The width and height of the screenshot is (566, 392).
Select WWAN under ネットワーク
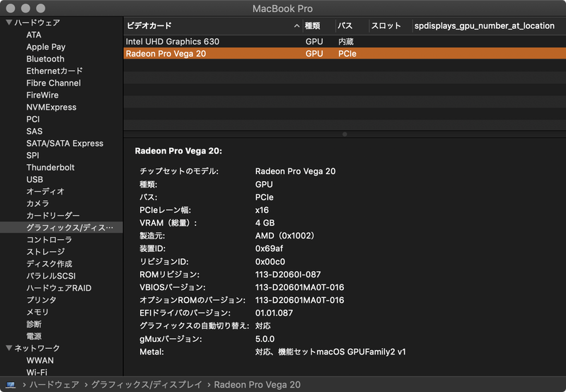pos(40,360)
